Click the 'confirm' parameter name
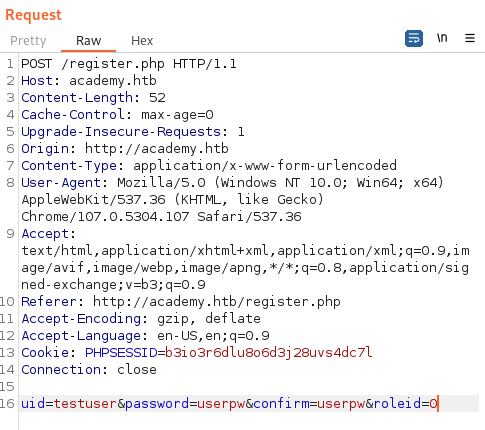Screen dimensions: 485x430 coord(281,404)
